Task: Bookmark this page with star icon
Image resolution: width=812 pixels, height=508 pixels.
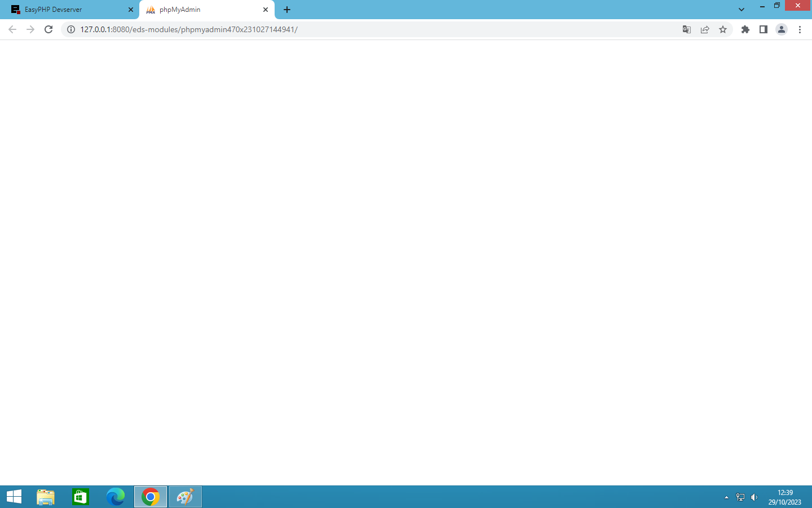Action: click(723, 29)
